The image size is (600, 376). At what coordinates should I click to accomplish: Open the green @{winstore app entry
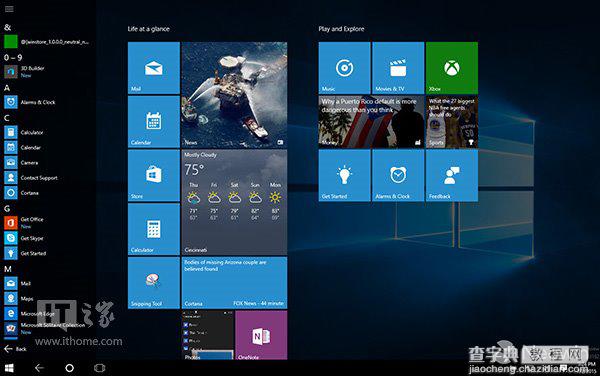tap(46, 41)
